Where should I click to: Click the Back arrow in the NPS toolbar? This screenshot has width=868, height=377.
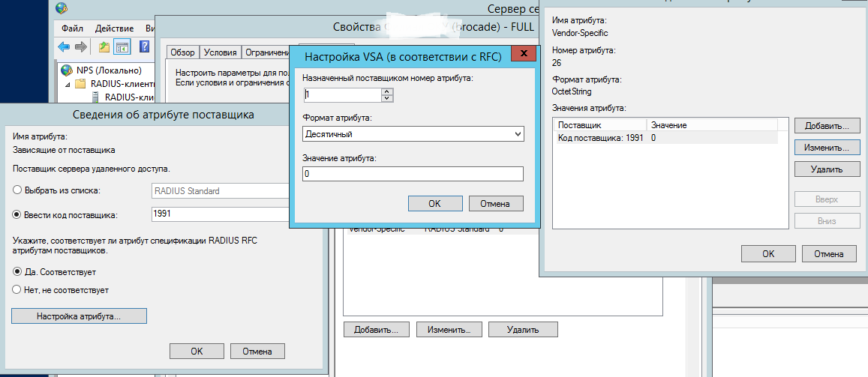[64, 47]
